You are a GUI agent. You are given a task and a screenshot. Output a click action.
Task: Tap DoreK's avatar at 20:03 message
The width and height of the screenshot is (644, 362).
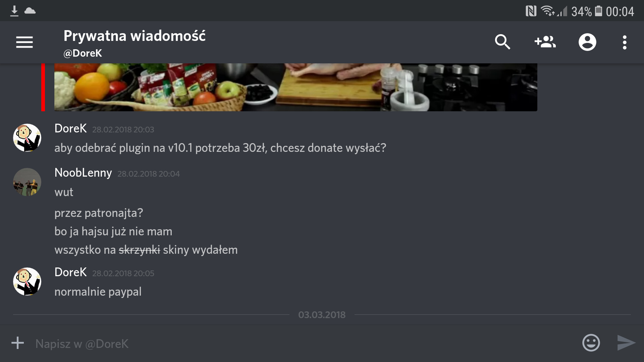27,138
